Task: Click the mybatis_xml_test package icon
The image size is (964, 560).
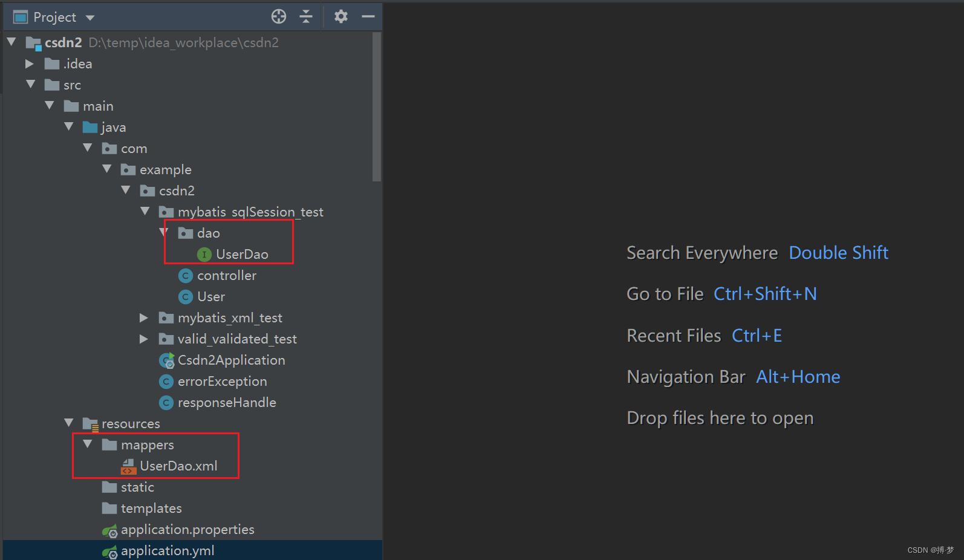Action: 166,317
